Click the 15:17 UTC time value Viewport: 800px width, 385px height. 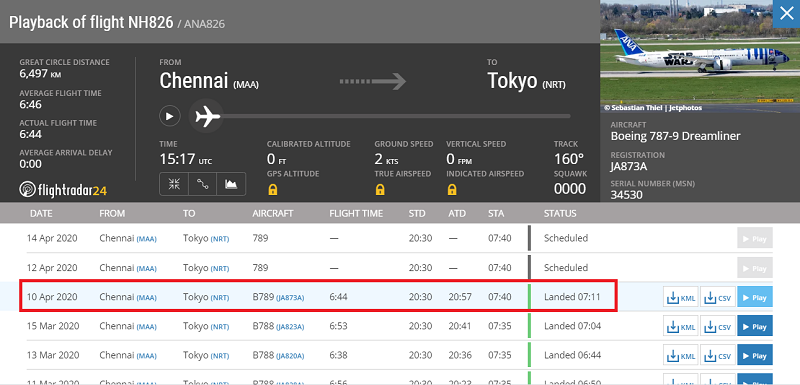[186, 159]
